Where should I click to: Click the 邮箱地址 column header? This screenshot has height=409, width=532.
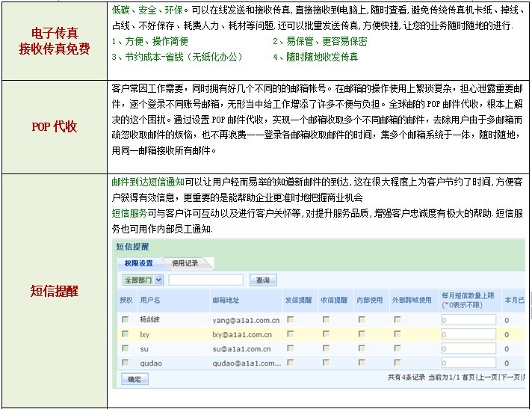226,300
